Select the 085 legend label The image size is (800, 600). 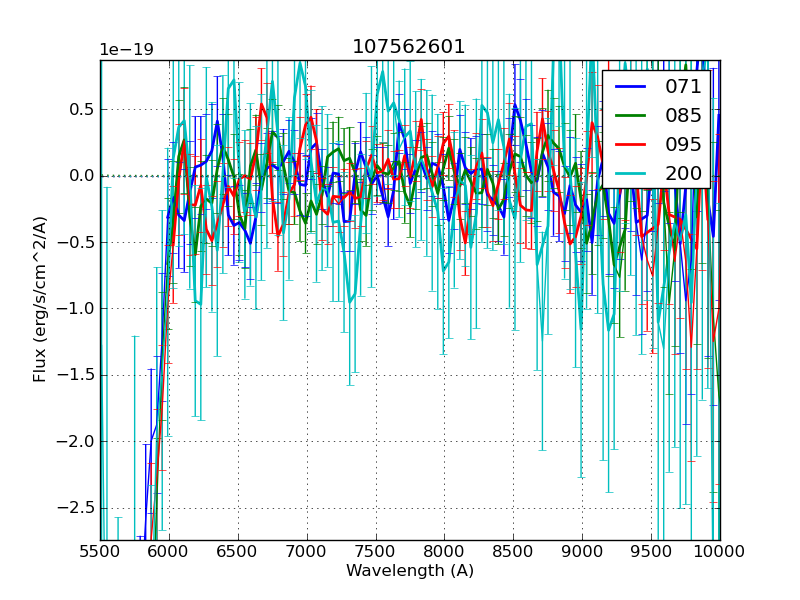coord(683,115)
